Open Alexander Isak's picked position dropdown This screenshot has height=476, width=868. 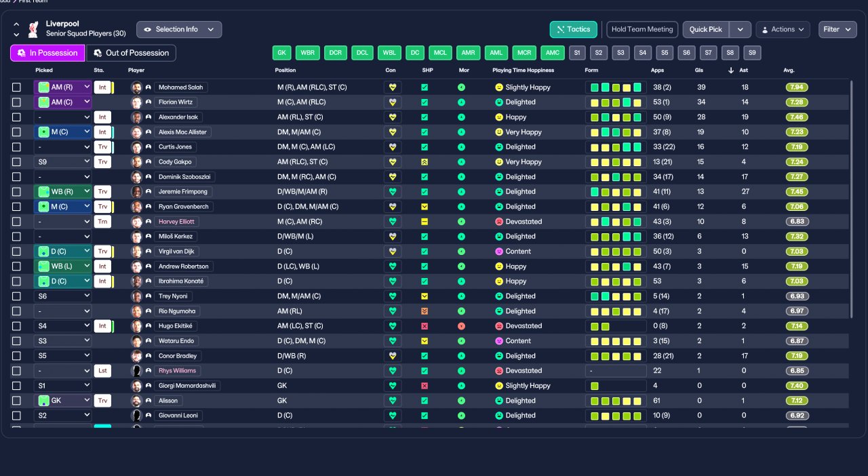62,117
